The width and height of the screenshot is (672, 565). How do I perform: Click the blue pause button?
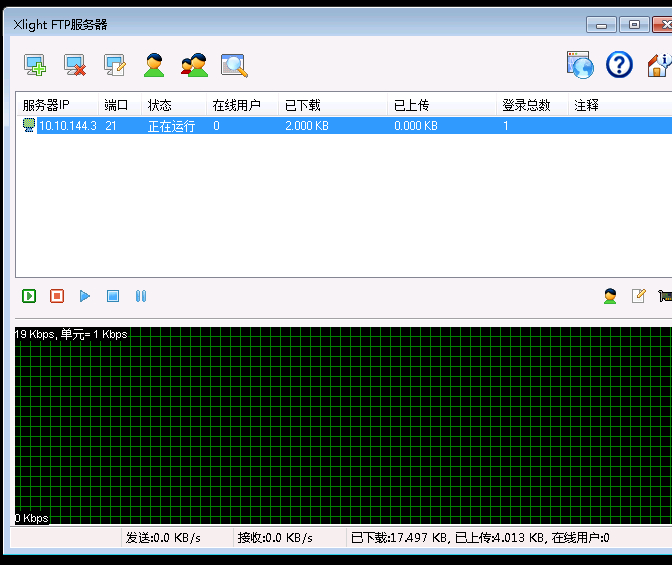(x=141, y=296)
